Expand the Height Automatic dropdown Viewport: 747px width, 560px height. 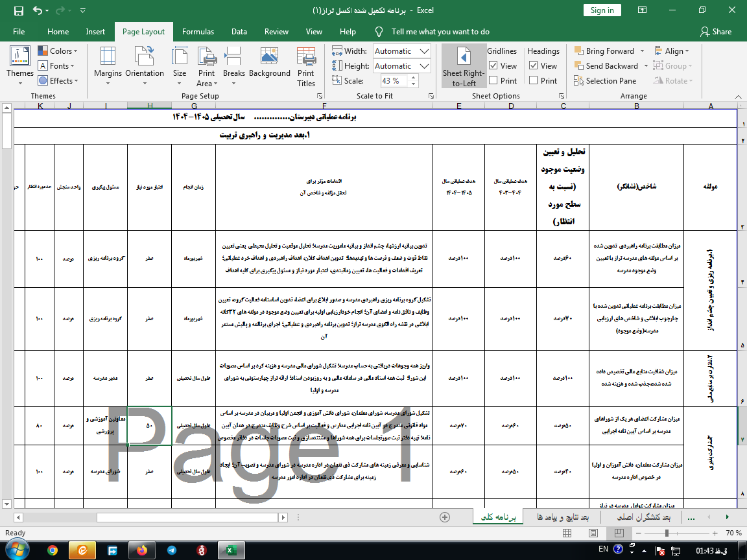(425, 66)
